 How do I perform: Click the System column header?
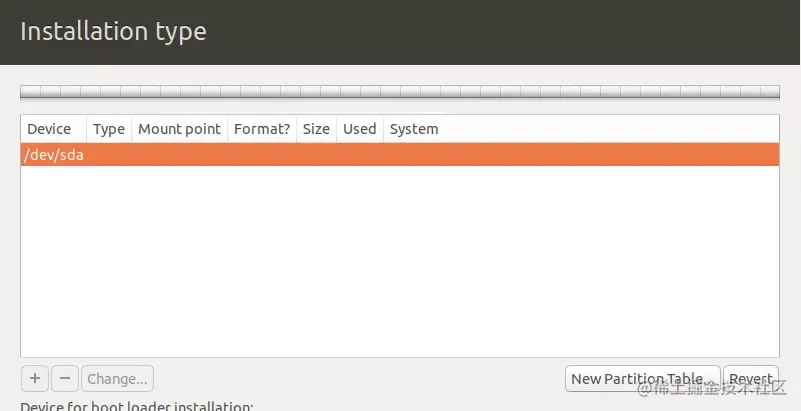point(581,129)
